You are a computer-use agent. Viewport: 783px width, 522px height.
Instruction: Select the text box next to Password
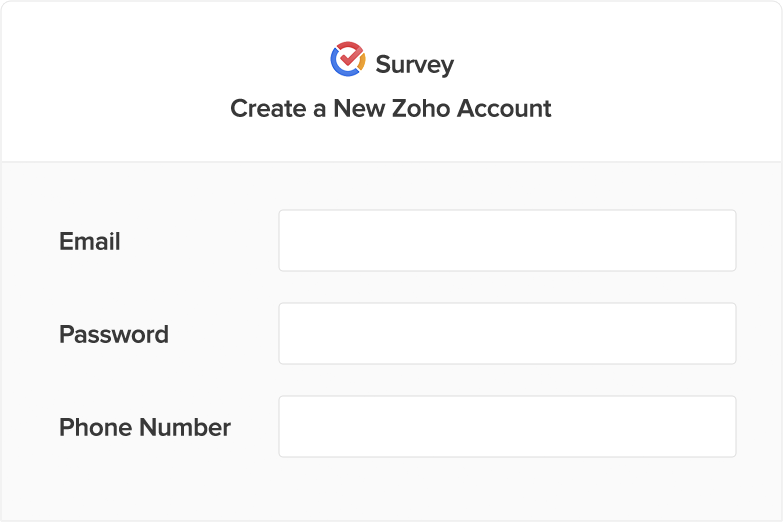(x=507, y=334)
